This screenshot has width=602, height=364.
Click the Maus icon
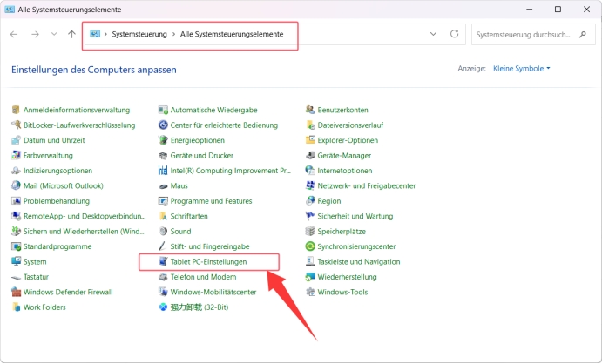pyautogui.click(x=163, y=186)
